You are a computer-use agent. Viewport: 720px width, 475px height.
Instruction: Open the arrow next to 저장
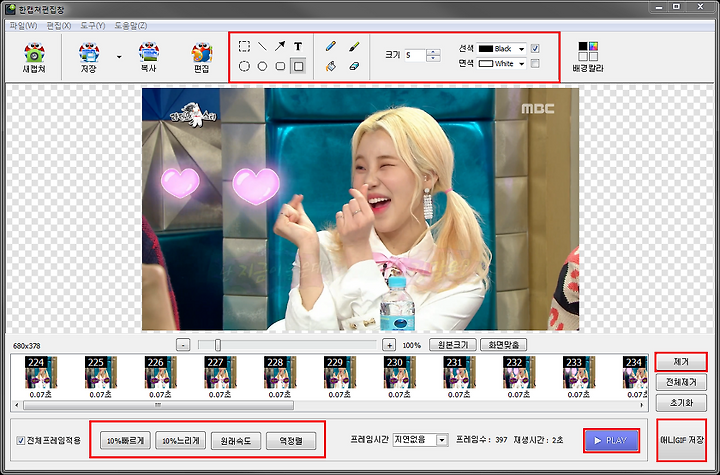tap(119, 57)
